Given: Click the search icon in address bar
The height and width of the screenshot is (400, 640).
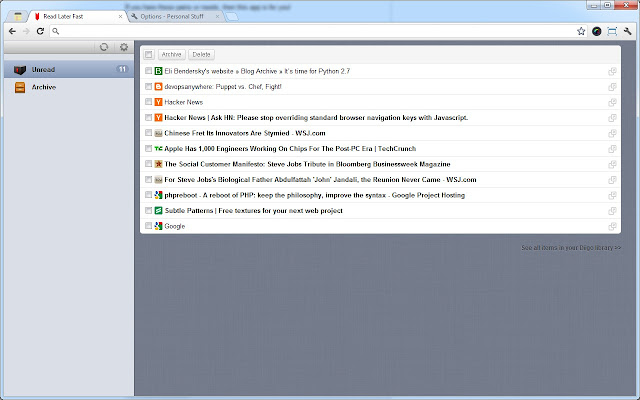Looking at the screenshot, I should click(x=56, y=31).
